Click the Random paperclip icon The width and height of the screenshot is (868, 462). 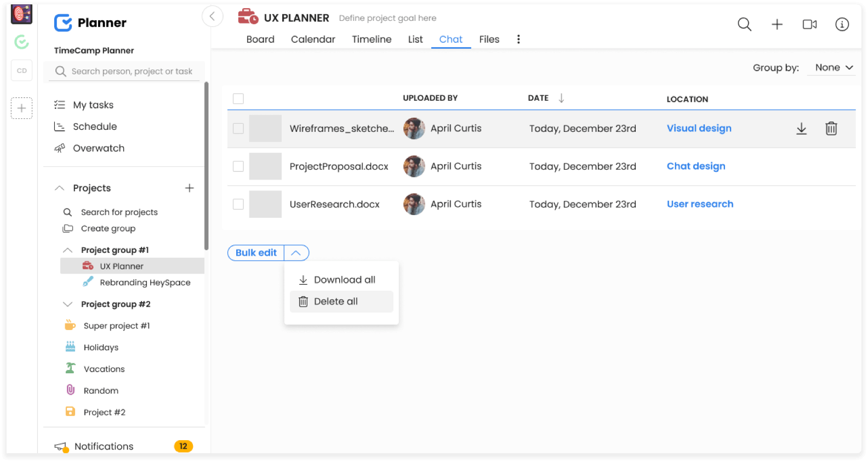(x=70, y=390)
